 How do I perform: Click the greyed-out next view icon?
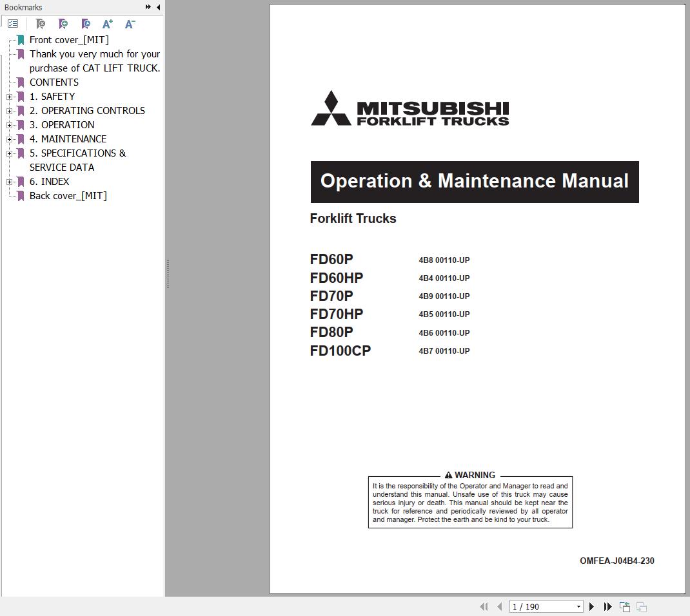pos(641,607)
